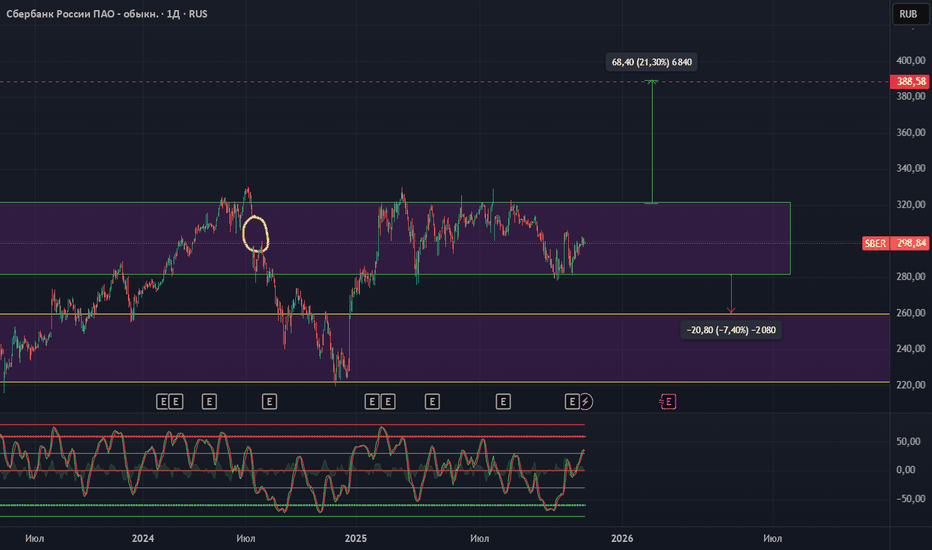Click the E marker just left of lightning icon

pyautogui.click(x=572, y=401)
